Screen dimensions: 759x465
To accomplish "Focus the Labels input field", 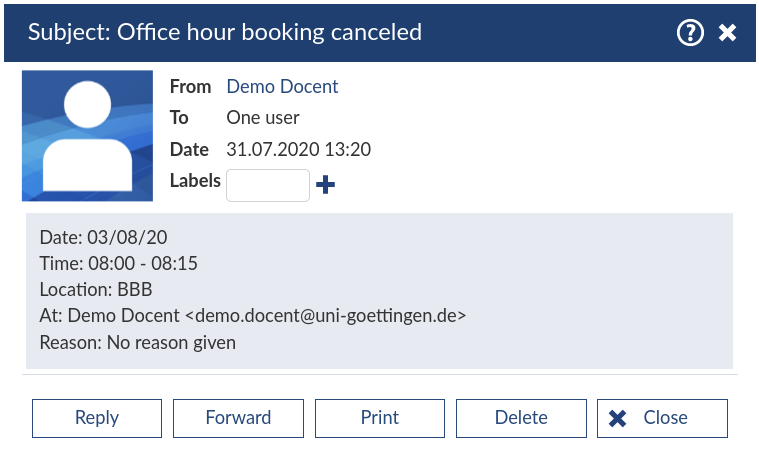I will coord(268,185).
